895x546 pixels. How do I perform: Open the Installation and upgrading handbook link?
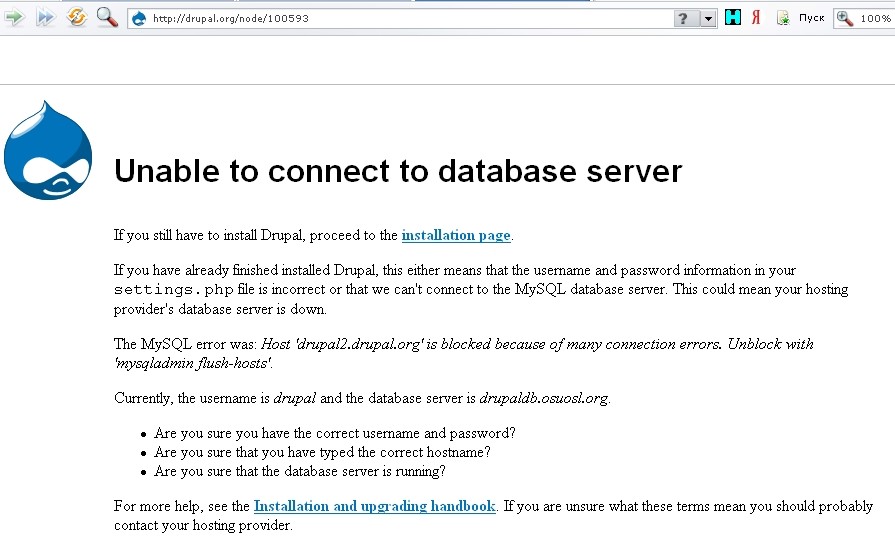374,506
